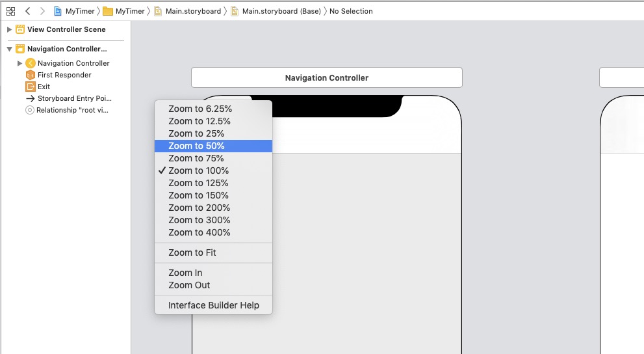644x354 pixels.
Task: Click the related items grid icon
Action: 10,11
